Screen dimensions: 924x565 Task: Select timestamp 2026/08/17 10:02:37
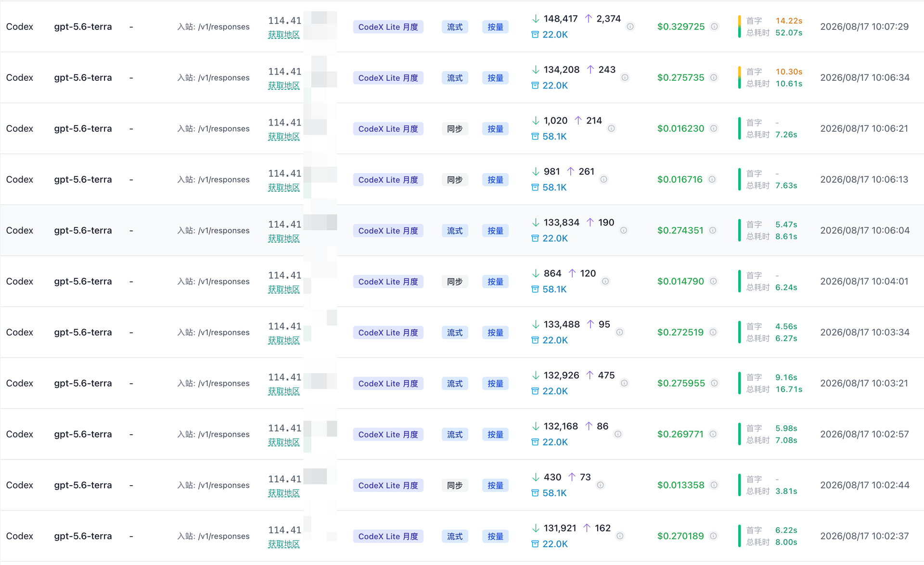tap(864, 536)
